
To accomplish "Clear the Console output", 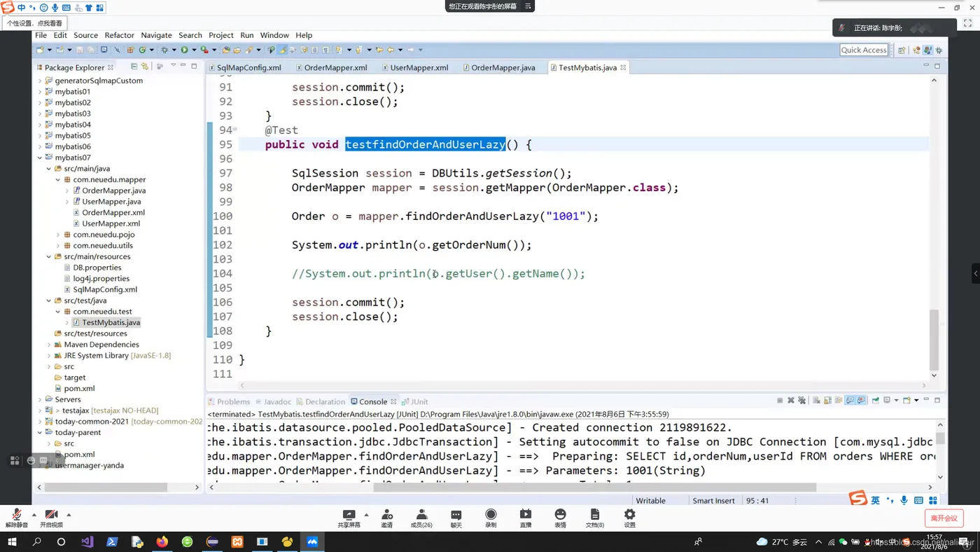I will click(x=816, y=401).
